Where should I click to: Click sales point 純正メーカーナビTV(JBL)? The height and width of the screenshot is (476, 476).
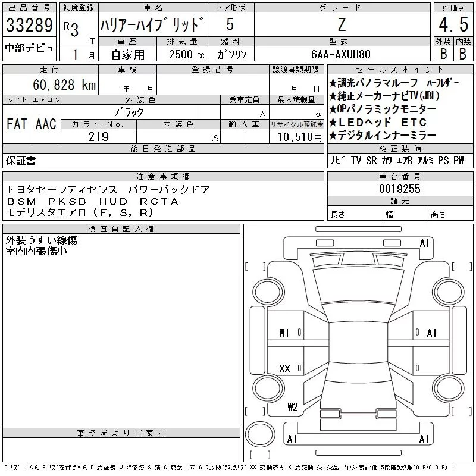coord(384,96)
